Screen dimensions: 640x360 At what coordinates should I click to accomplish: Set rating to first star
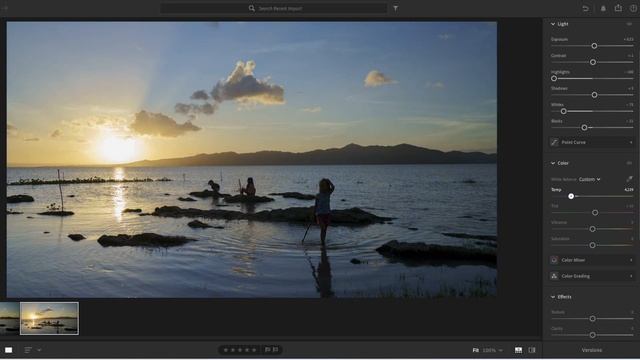point(226,350)
